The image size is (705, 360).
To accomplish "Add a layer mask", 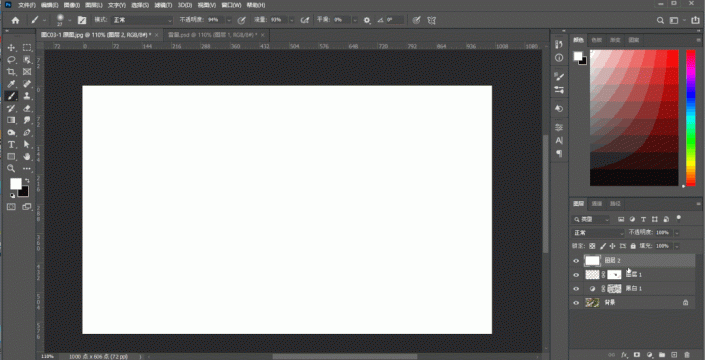I will (x=637, y=355).
